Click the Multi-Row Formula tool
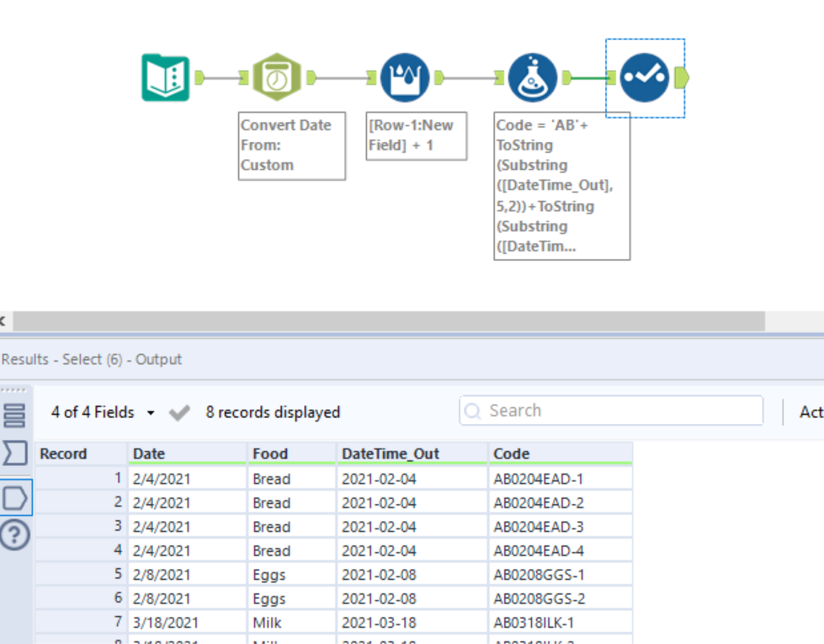Image resolution: width=824 pixels, height=644 pixels. (x=405, y=77)
